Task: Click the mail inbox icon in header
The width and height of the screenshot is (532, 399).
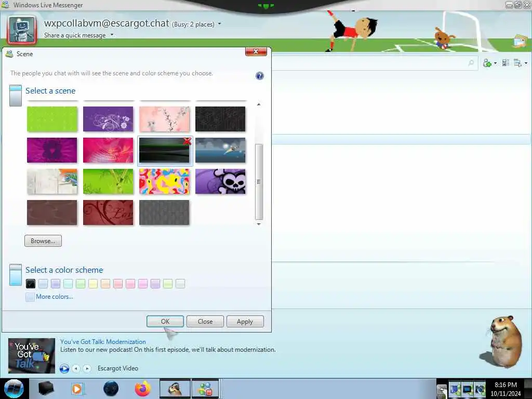Action: point(520,42)
